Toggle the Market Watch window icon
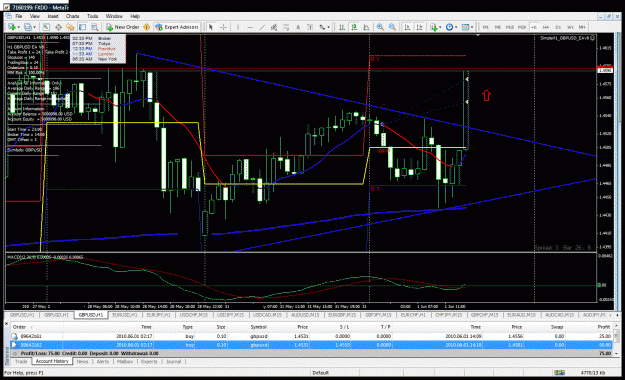 pos(46,27)
